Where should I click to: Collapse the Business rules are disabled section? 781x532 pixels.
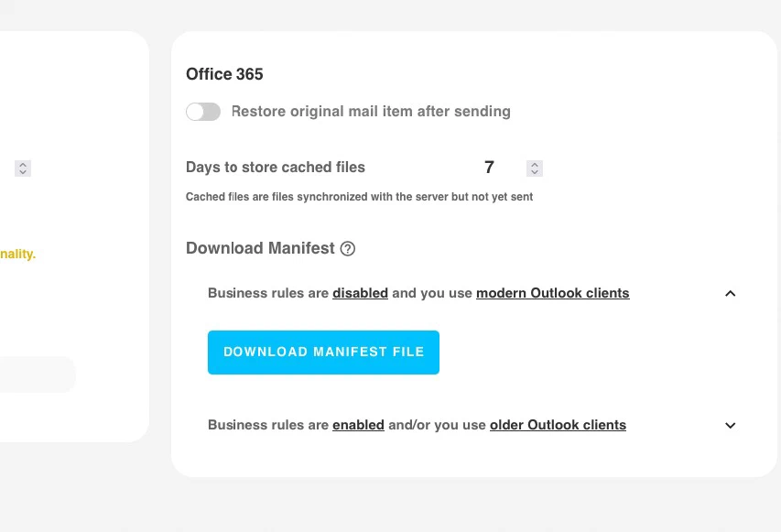[731, 293]
